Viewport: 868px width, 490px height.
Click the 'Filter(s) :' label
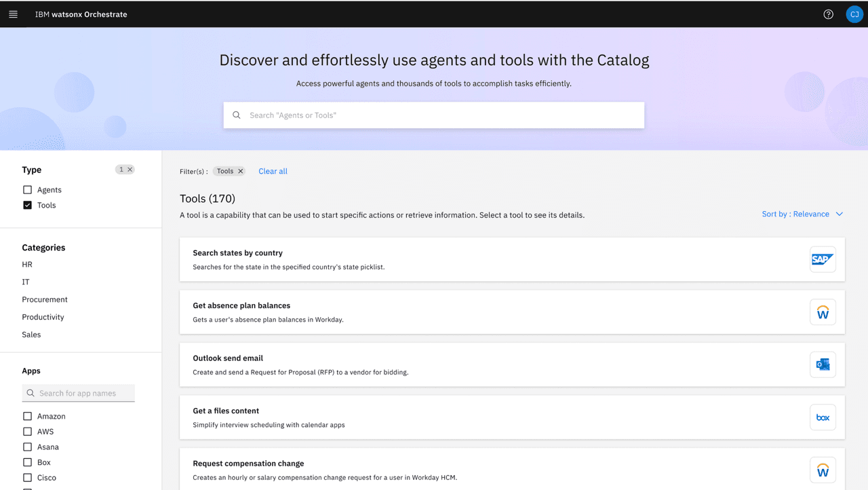coord(194,172)
